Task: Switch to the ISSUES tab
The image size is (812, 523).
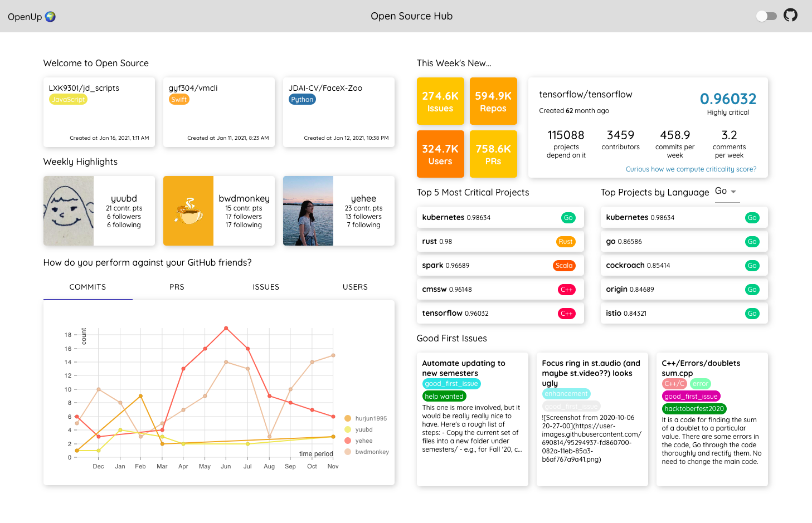Action: tap(266, 287)
